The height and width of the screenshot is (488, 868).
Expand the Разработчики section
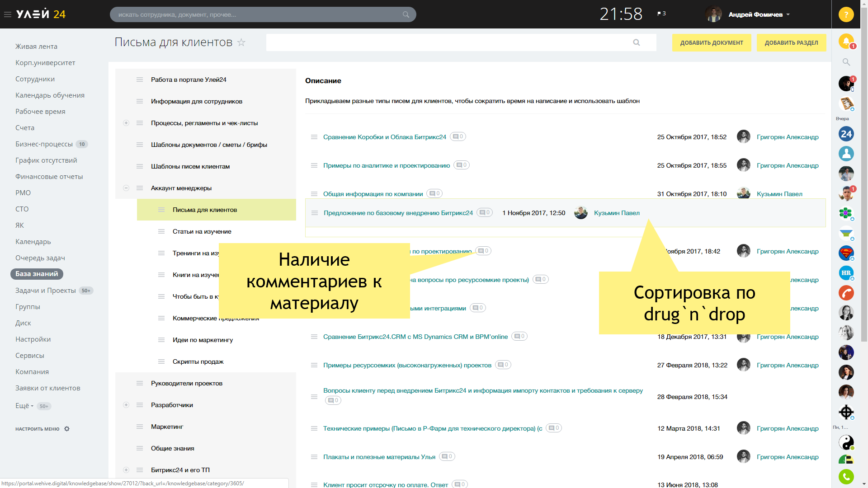click(126, 405)
